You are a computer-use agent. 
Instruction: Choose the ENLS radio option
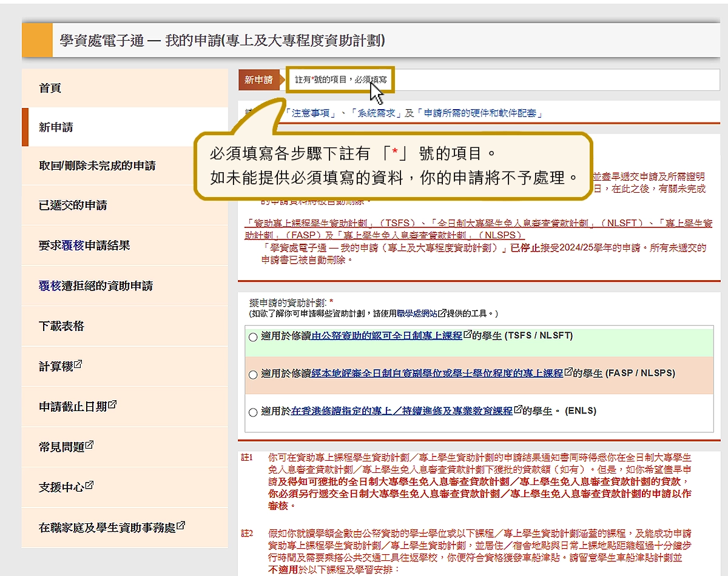click(x=253, y=412)
